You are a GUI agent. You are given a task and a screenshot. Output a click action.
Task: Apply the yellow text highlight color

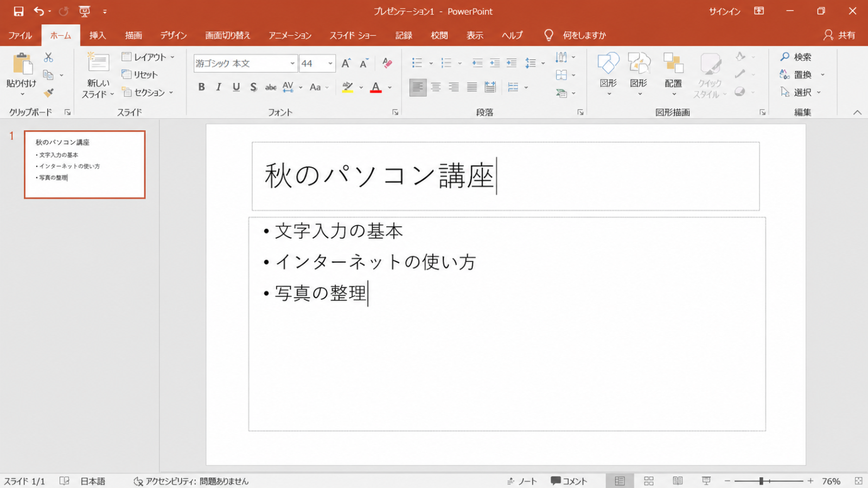click(348, 87)
